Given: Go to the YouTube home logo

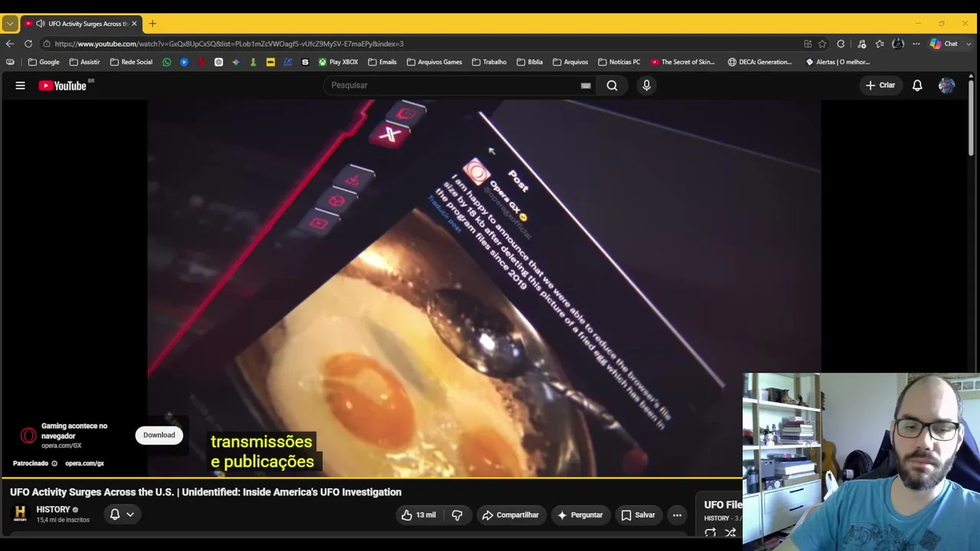Looking at the screenshot, I should pyautogui.click(x=63, y=86).
